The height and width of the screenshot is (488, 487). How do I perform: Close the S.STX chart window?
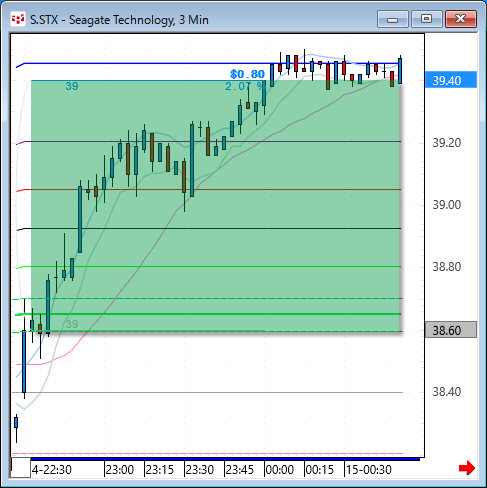click(x=461, y=19)
